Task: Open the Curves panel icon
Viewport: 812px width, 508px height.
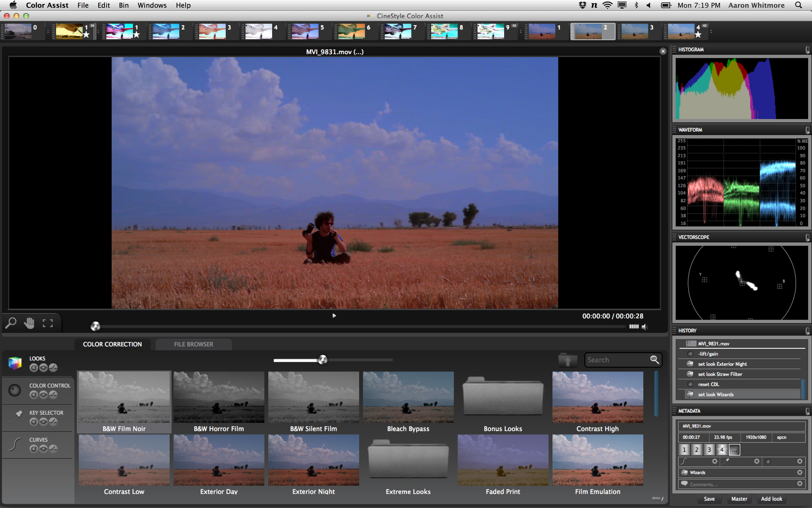Action: point(15,444)
